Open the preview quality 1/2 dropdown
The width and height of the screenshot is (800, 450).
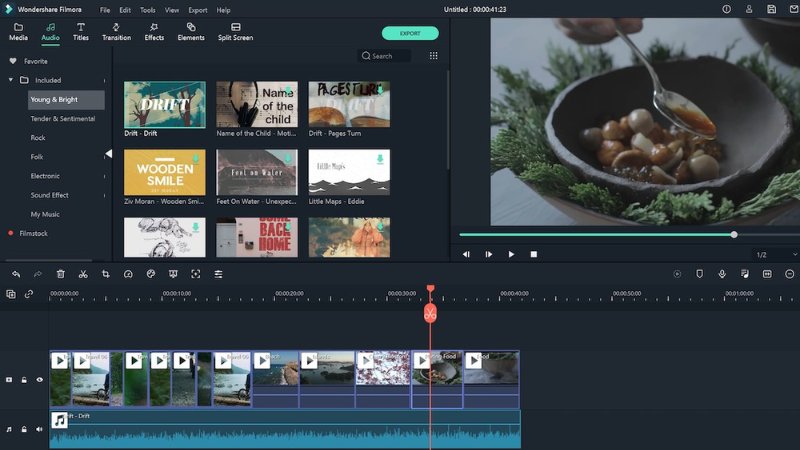777,254
